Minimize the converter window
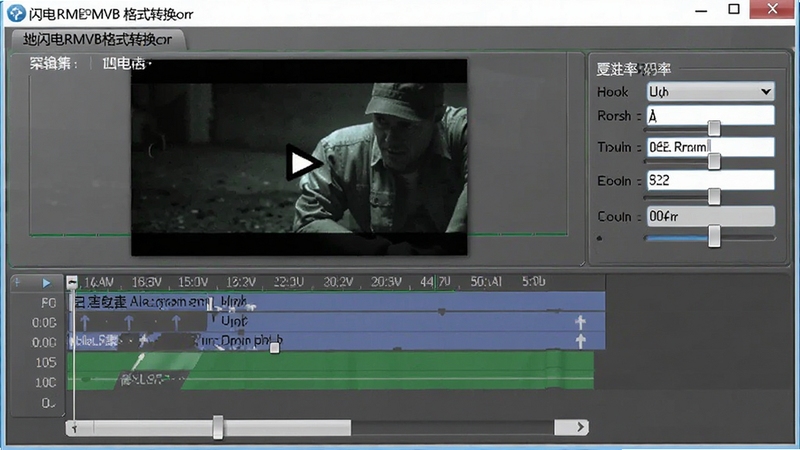This screenshot has width=800, height=450. [x=702, y=10]
